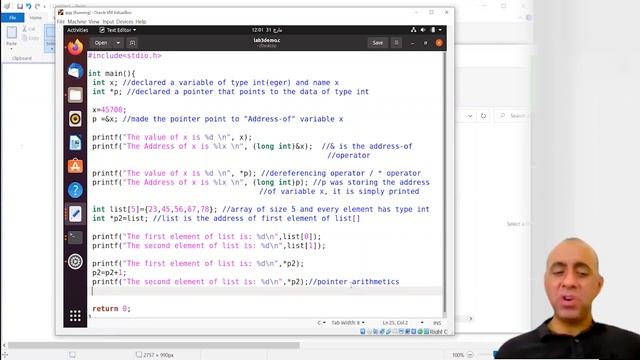Launch Thunderbird Mail from the dock
640x360 pixels.
[75, 71]
